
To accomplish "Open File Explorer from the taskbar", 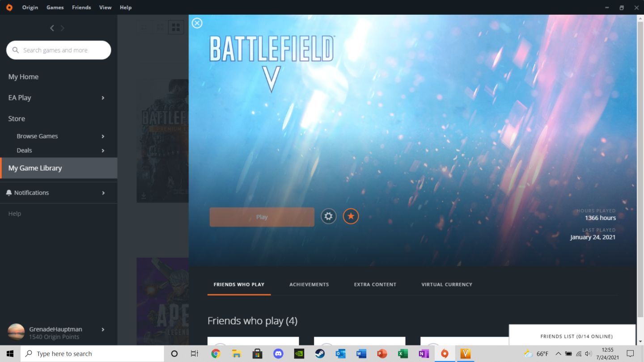I will (x=237, y=354).
